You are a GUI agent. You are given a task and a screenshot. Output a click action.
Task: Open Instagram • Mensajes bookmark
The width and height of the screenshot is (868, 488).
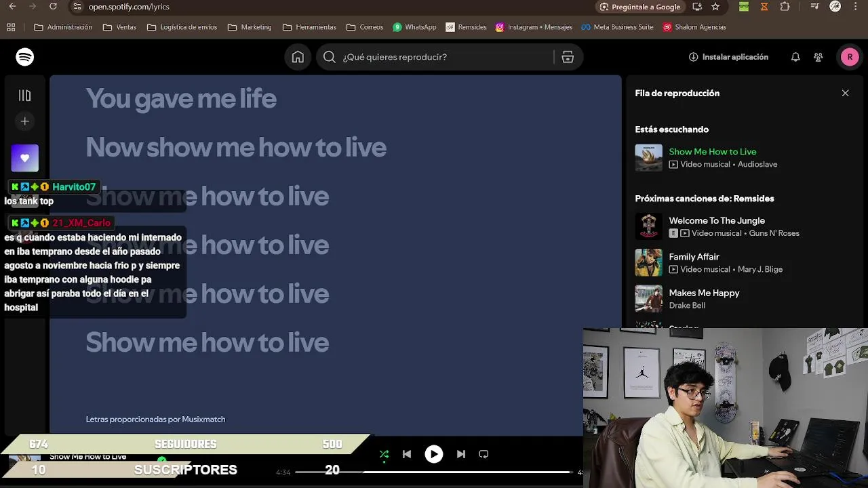click(534, 27)
